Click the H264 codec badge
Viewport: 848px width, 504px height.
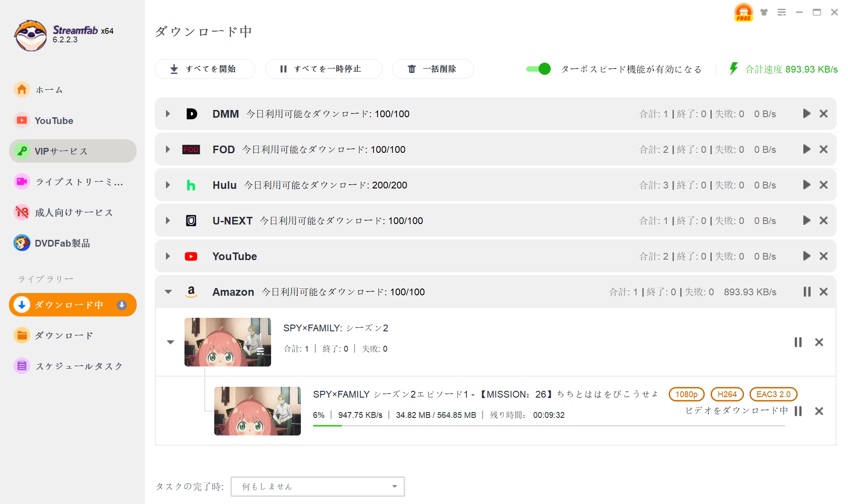pos(727,394)
